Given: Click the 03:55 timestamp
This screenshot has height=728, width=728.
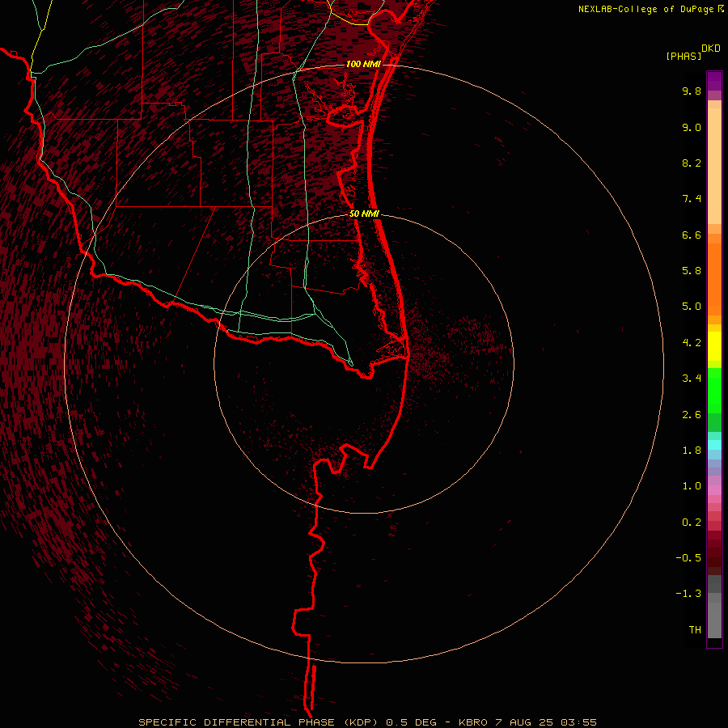Looking at the screenshot, I should [578, 722].
